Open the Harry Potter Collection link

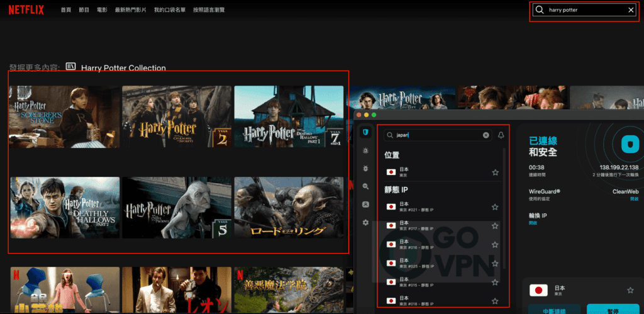[123, 68]
